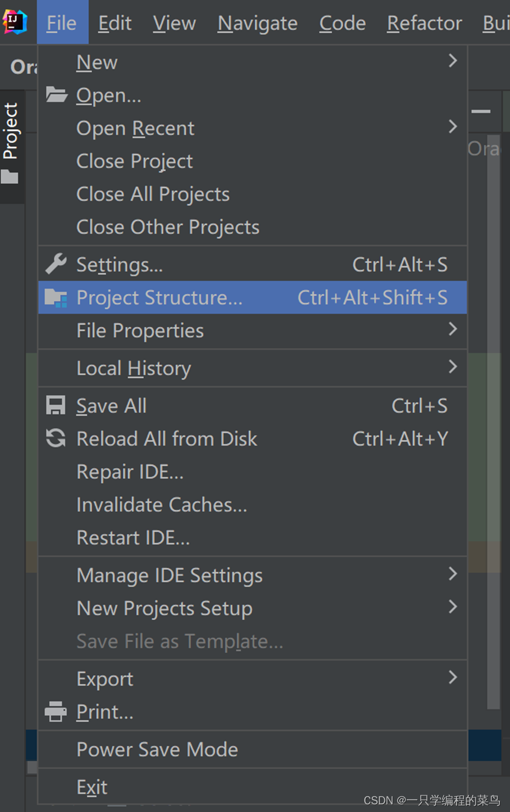Click Exit at the bottom of the File menu
Viewport: 510px width, 812px height.
pyautogui.click(x=92, y=787)
